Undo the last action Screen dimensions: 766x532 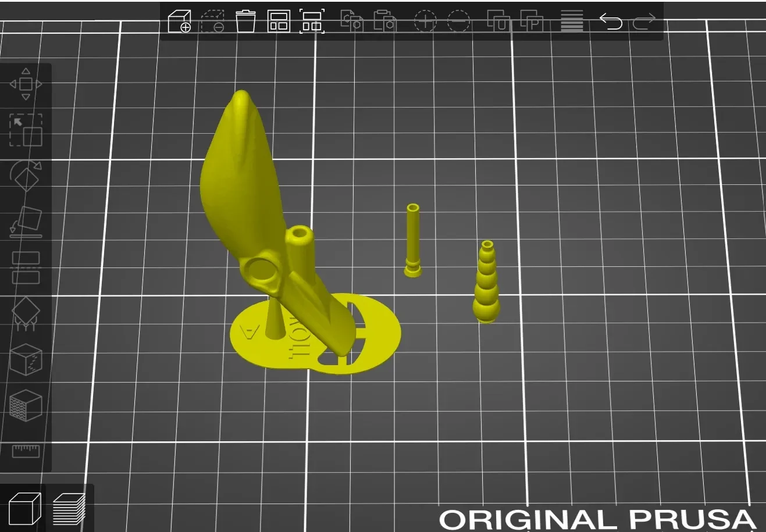(611, 22)
